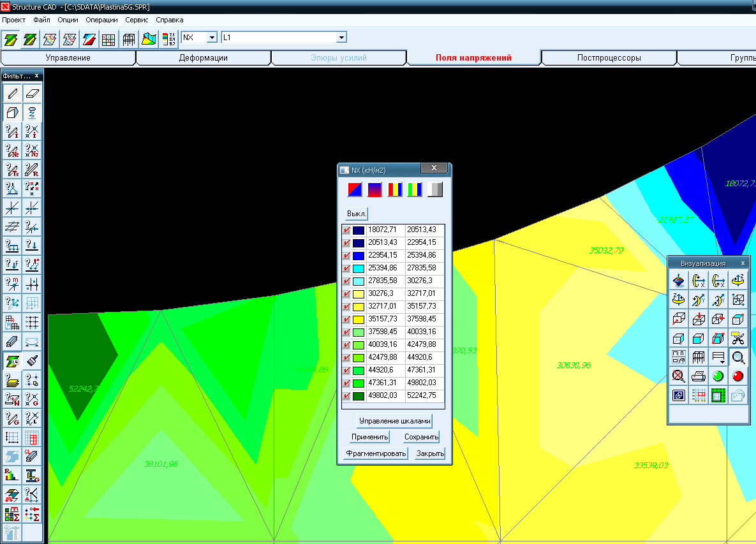Click the scissors cut fragment icon

(737, 338)
